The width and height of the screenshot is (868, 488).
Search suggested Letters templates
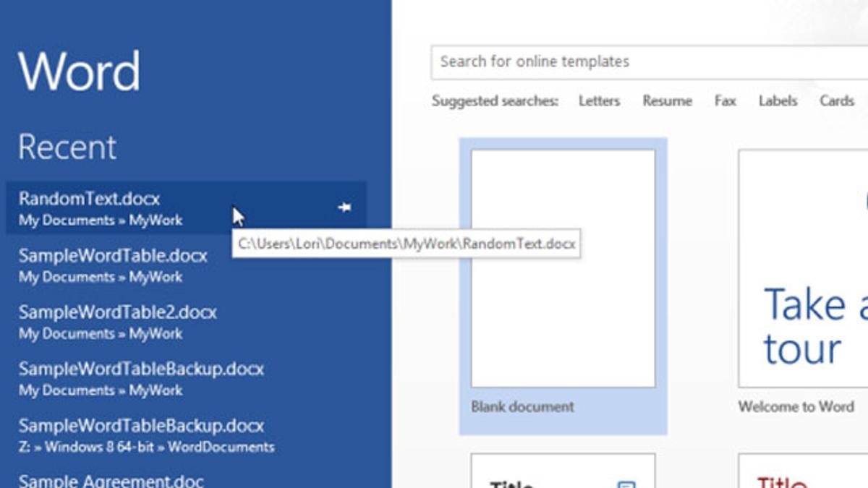(599, 101)
